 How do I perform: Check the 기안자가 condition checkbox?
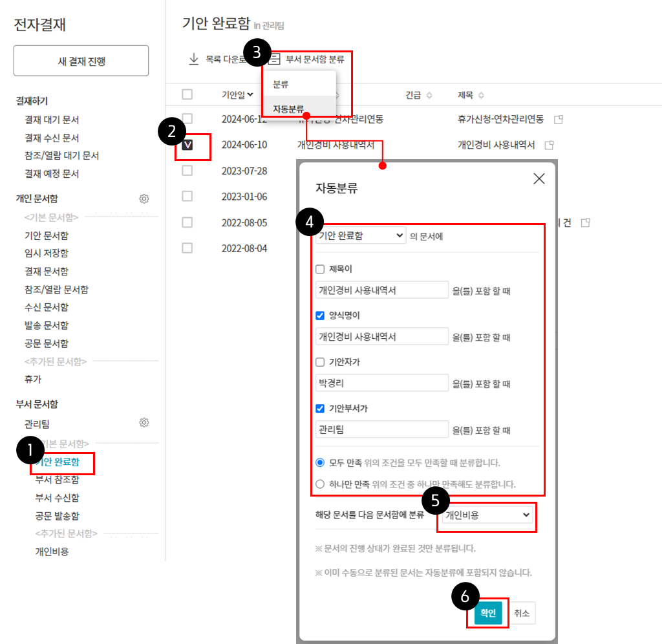pos(320,362)
